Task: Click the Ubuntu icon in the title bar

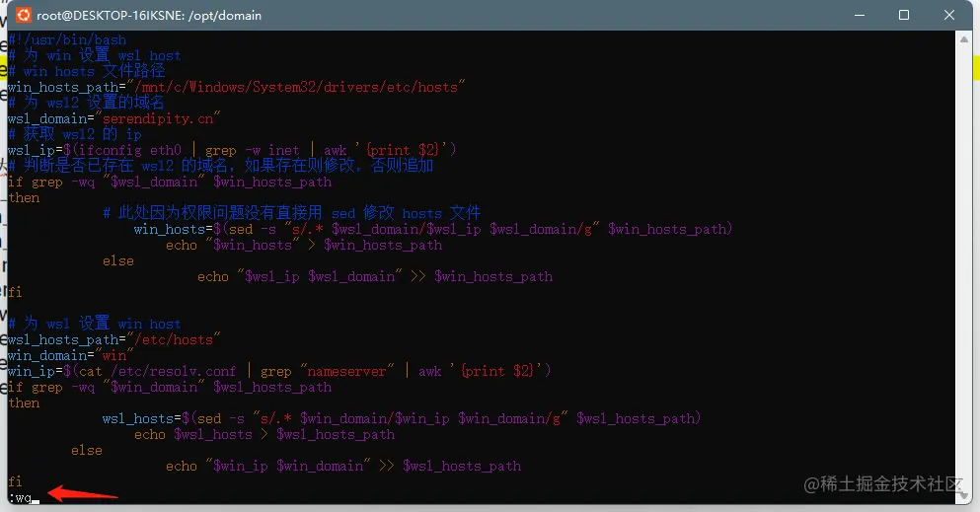Action: point(23,15)
